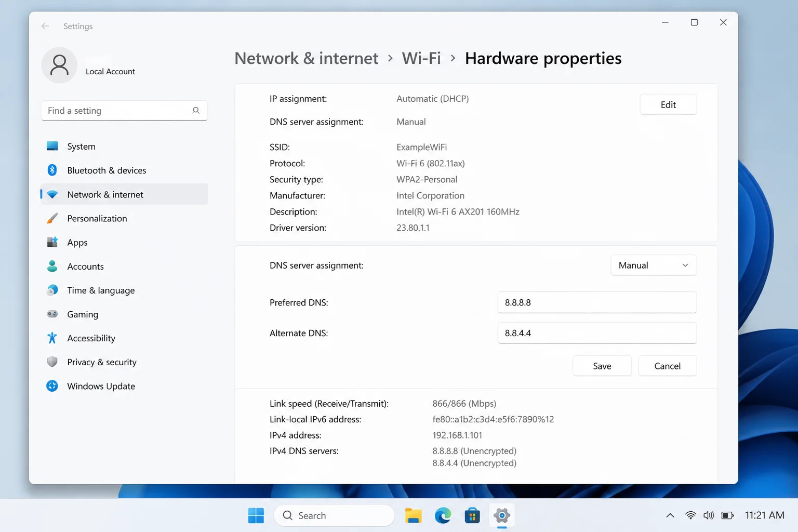This screenshot has width=798, height=532.
Task: Click the System monitor icon
Action: [52, 146]
